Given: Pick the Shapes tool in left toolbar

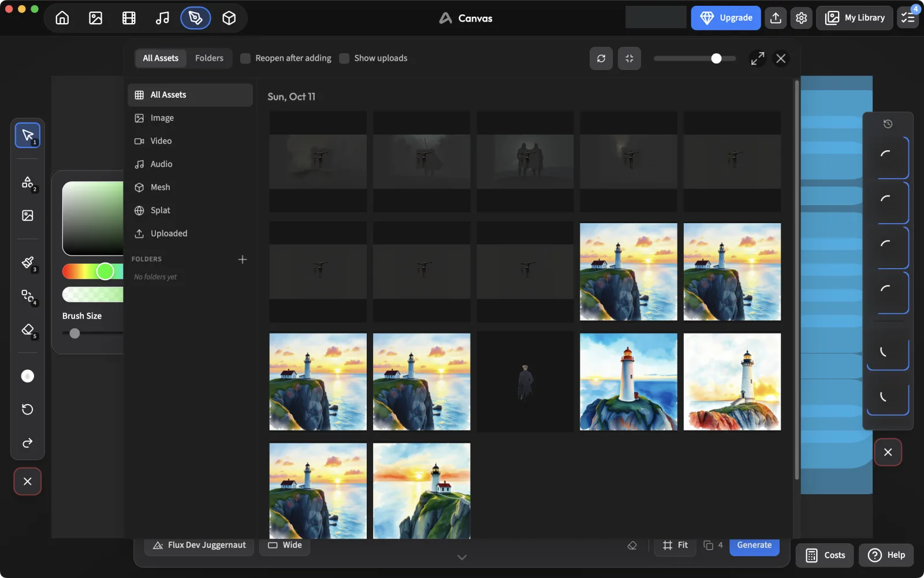Looking at the screenshot, I should 28,183.
